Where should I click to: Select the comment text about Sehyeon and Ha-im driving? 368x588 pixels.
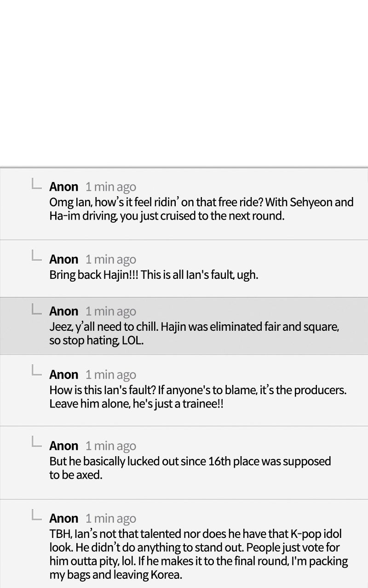coord(201,209)
